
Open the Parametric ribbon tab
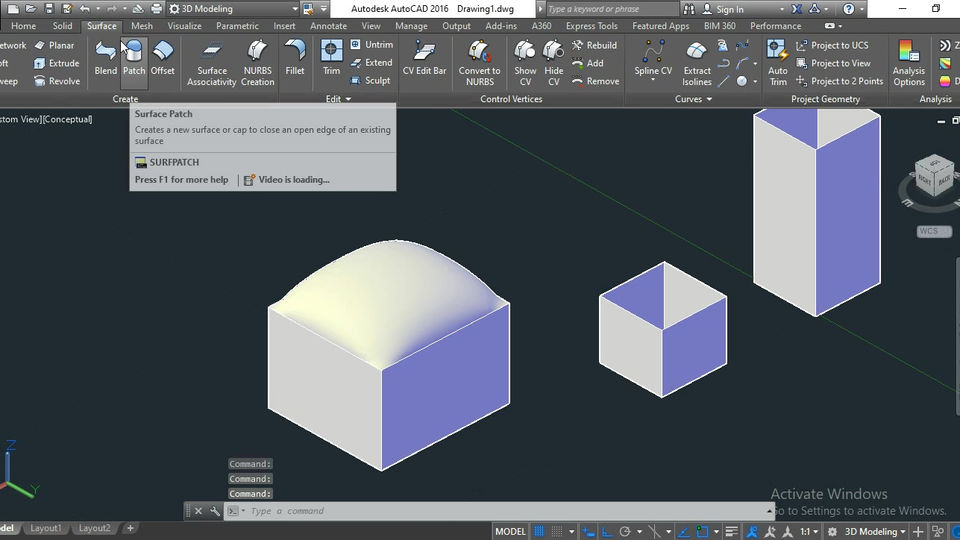[x=237, y=26]
